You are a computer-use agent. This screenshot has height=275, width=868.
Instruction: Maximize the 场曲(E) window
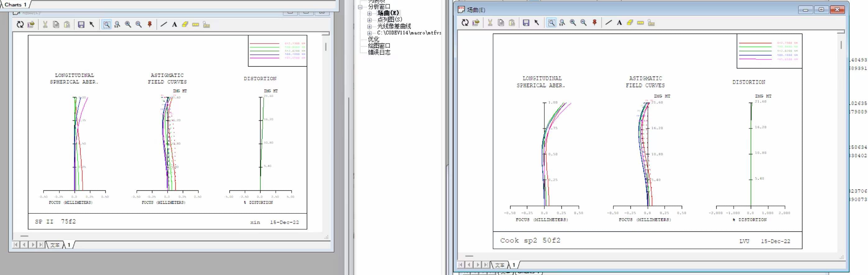pos(821,9)
